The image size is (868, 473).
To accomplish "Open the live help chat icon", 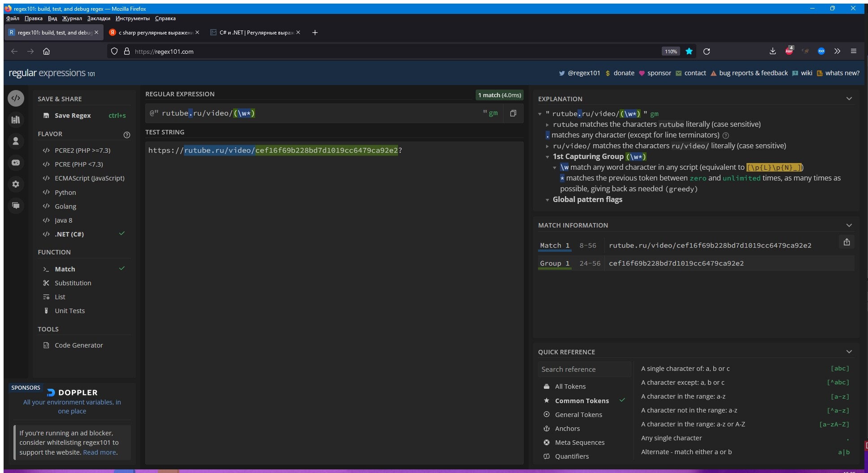I will coord(16,206).
